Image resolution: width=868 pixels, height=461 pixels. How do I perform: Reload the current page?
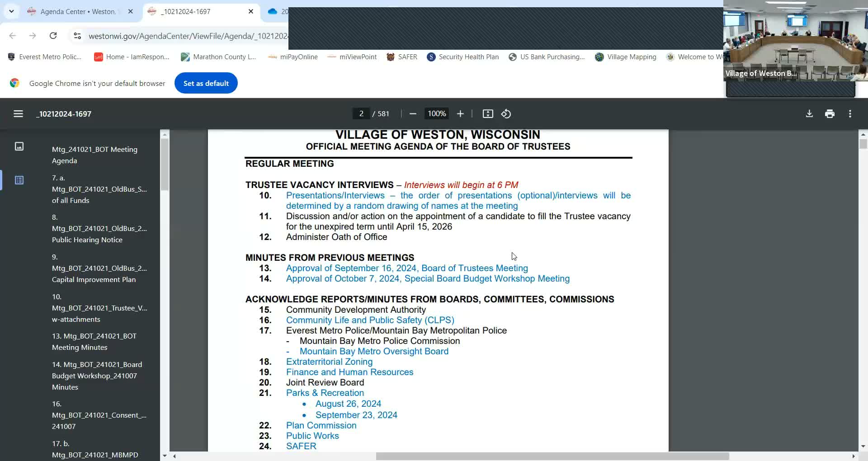click(53, 36)
